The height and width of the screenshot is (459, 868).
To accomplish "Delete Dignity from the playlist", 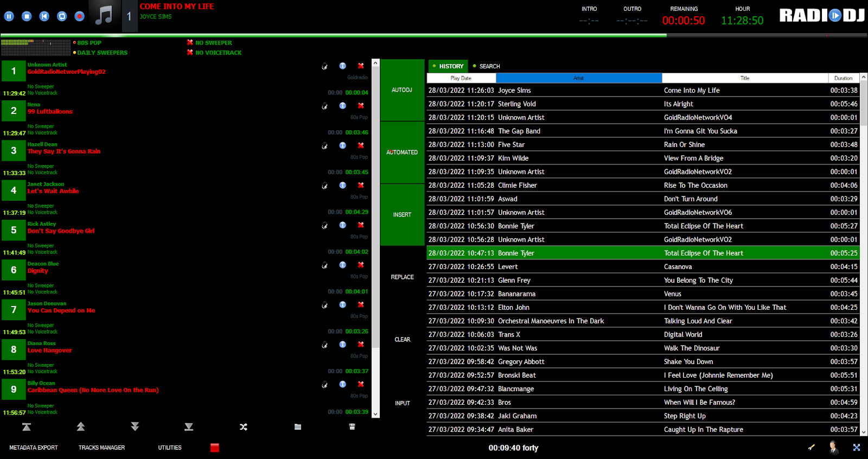I will (361, 265).
